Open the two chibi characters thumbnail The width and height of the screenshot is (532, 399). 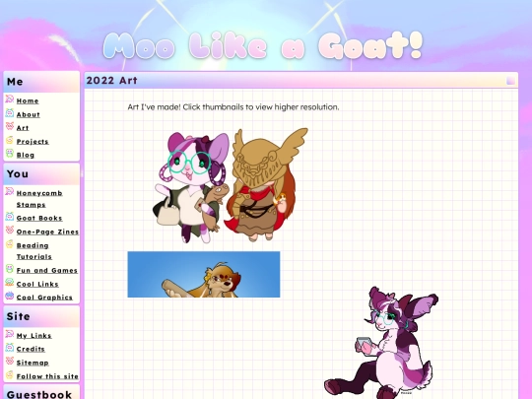[230, 185]
